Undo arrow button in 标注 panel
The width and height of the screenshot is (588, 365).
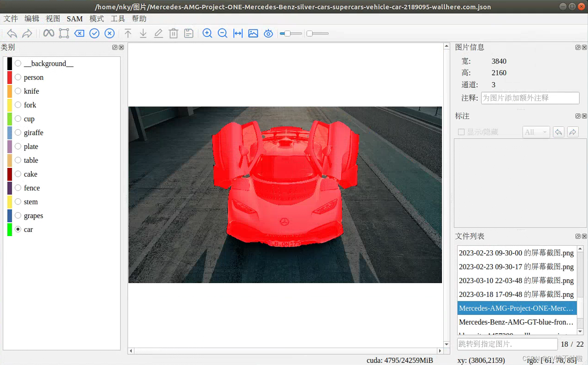click(558, 132)
